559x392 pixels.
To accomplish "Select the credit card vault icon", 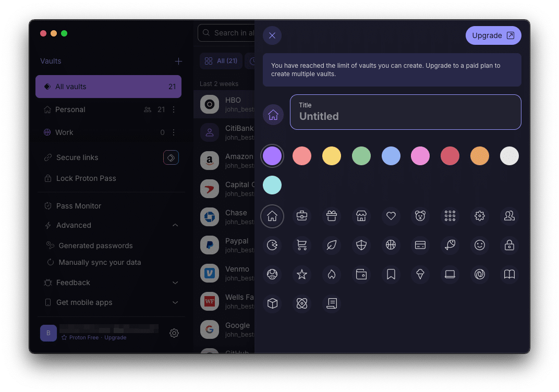I will point(420,245).
